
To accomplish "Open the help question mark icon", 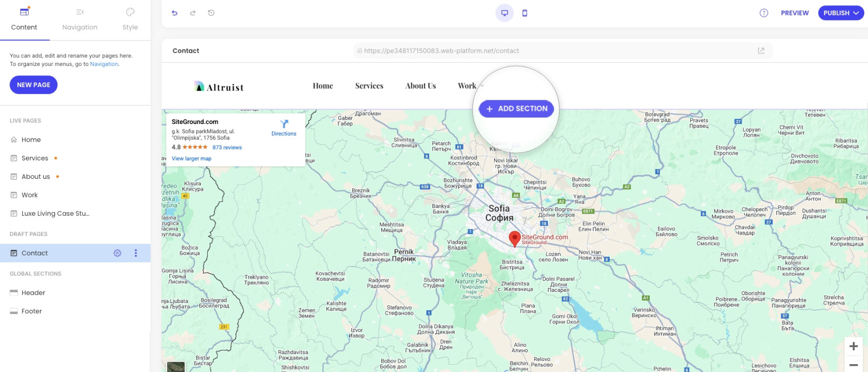I will [764, 13].
